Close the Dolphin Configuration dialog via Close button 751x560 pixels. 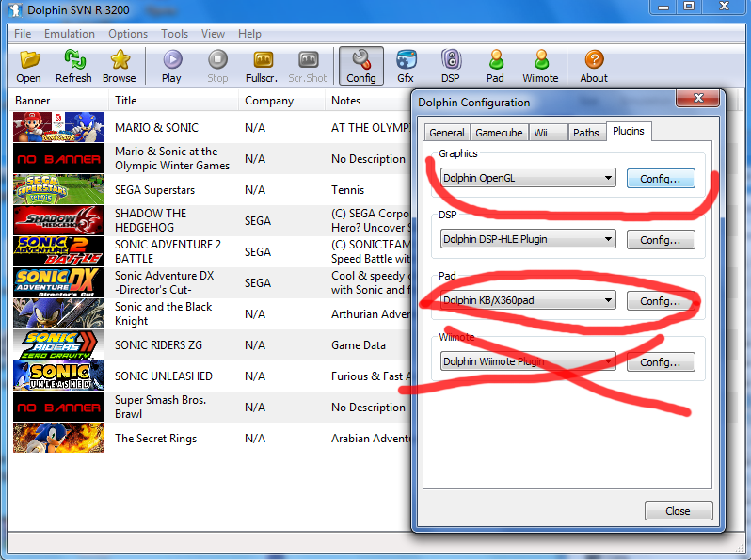pos(679,511)
